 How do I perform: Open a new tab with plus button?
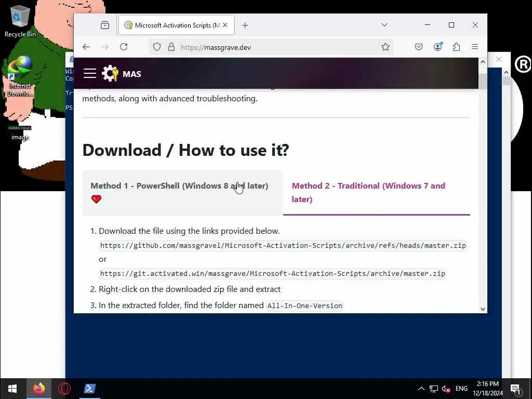245,25
